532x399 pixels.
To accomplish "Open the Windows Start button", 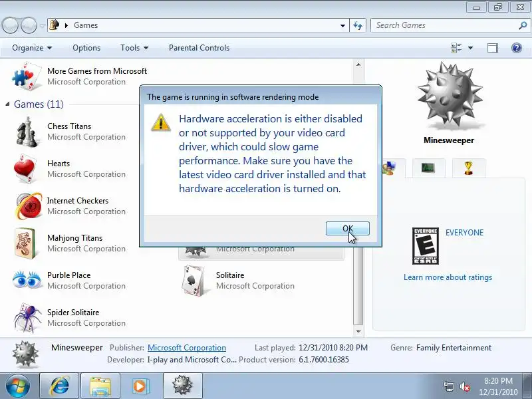I will point(18,386).
